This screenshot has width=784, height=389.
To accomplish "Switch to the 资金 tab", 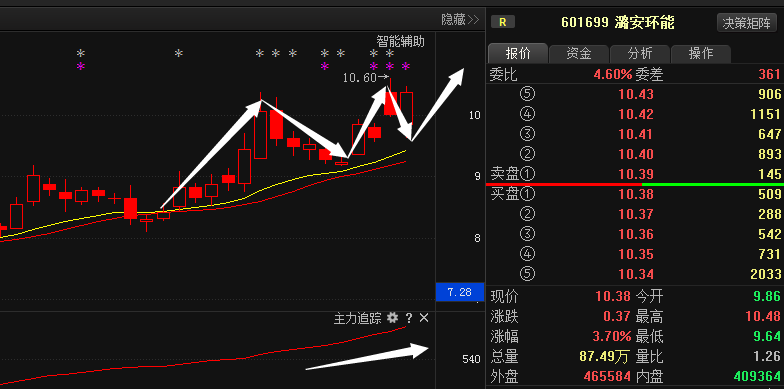I will pos(578,54).
